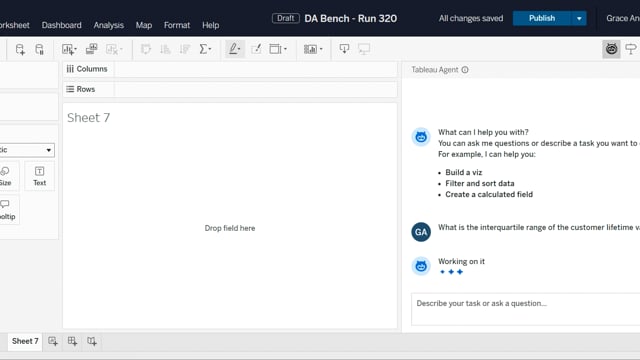Image resolution: width=640 pixels, height=360 pixels.
Task: Click the Format brush toolbar icon
Action: (x=256, y=49)
